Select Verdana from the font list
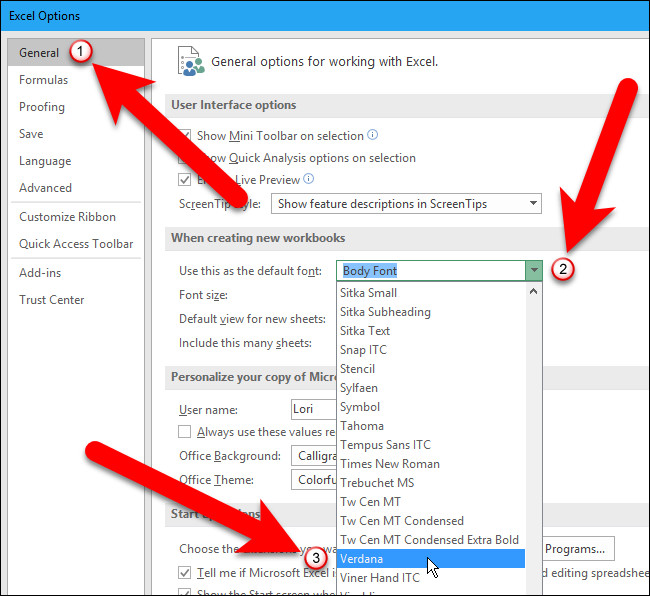 click(x=431, y=559)
